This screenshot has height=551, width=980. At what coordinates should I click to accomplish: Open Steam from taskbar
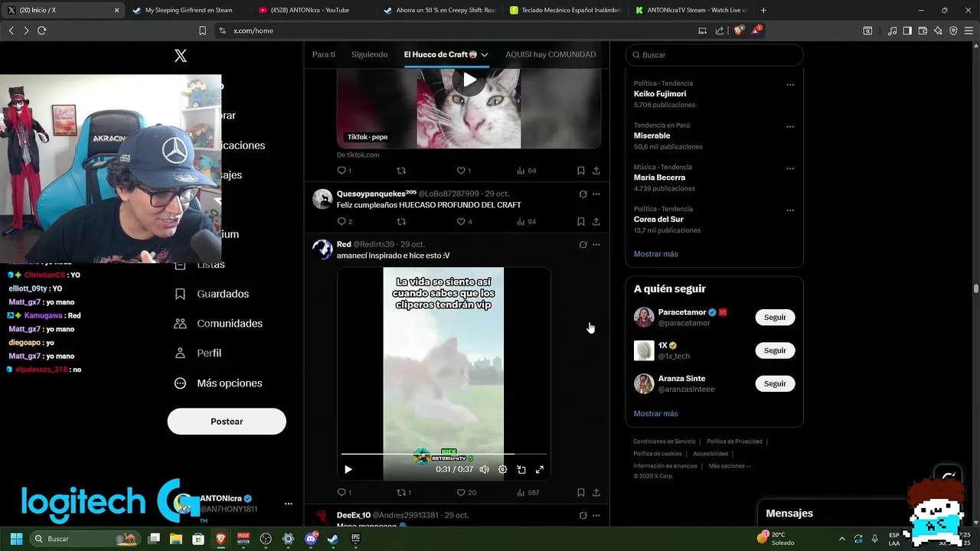pos(332,539)
